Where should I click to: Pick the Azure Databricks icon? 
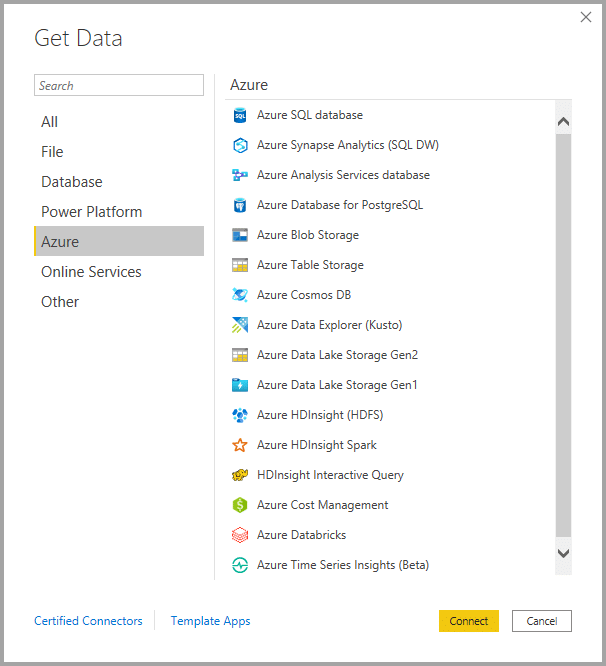[240, 536]
